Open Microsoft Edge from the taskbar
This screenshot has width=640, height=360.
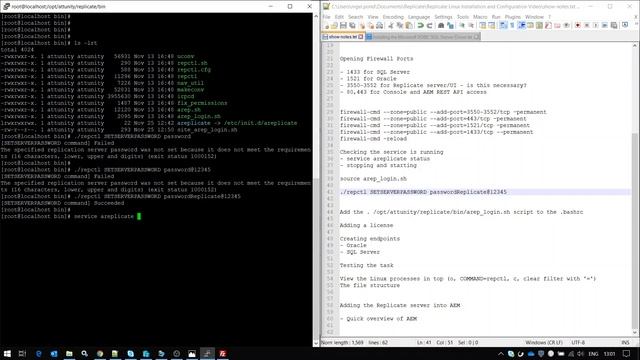[x=38, y=353]
